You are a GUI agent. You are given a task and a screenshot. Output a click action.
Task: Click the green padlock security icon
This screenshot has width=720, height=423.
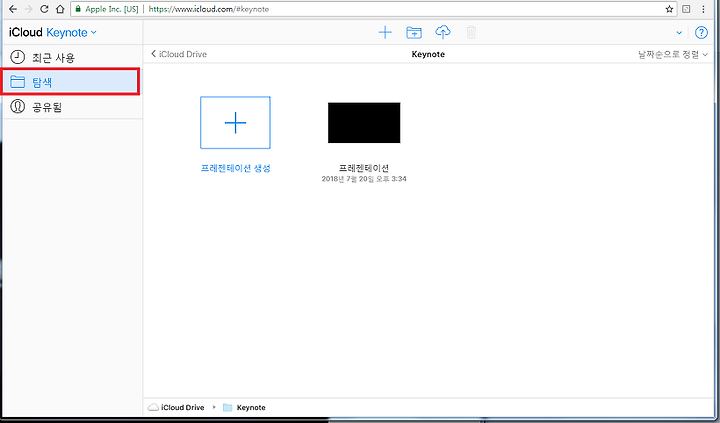[78, 9]
